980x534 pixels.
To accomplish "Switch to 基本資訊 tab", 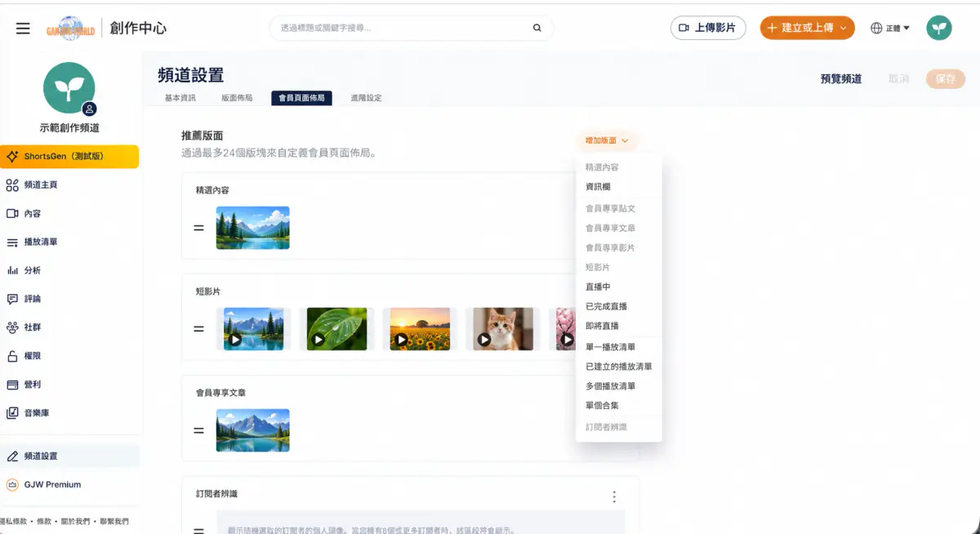I will pos(180,98).
